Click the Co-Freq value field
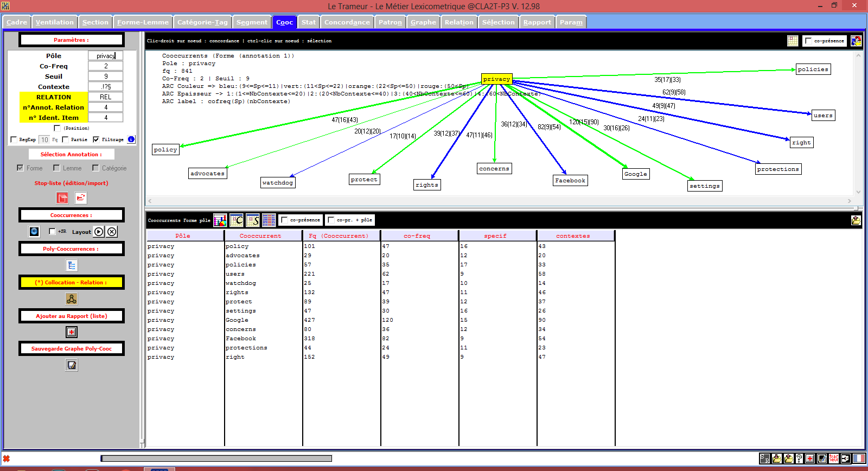 (x=106, y=66)
